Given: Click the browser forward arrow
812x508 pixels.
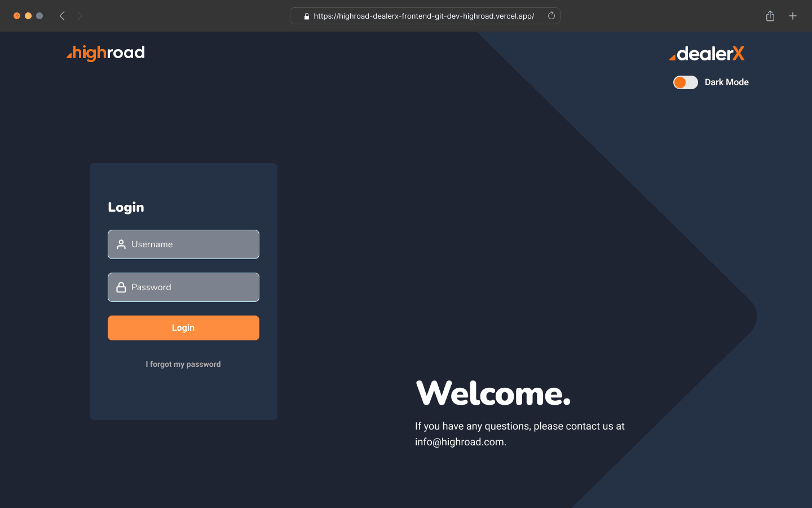Looking at the screenshot, I should click(80, 16).
